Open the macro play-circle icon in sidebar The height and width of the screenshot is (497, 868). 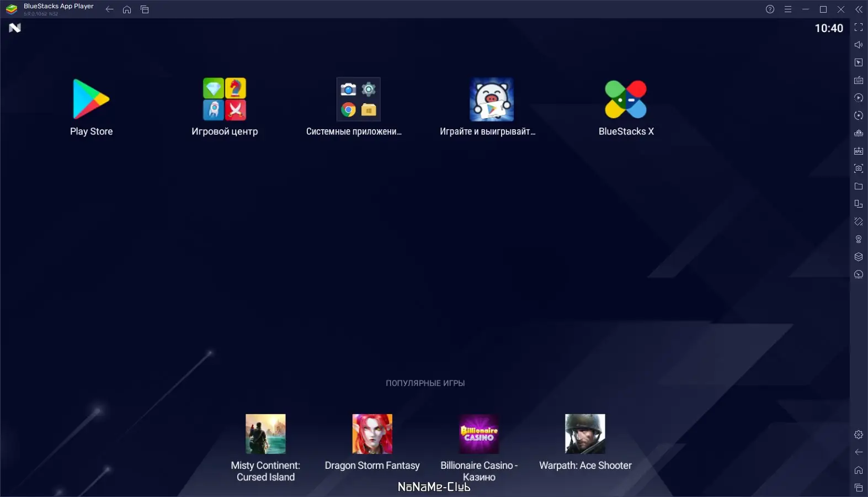859,98
